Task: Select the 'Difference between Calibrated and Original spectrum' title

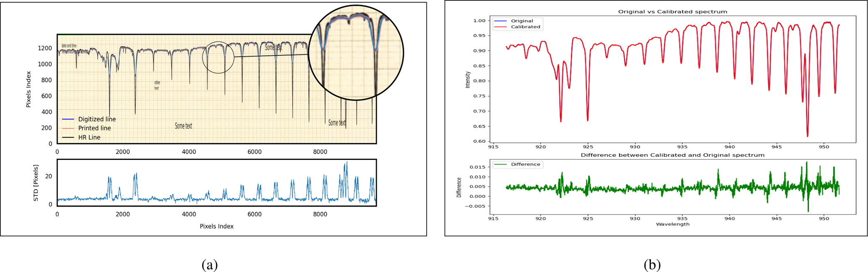Action: tap(672, 155)
